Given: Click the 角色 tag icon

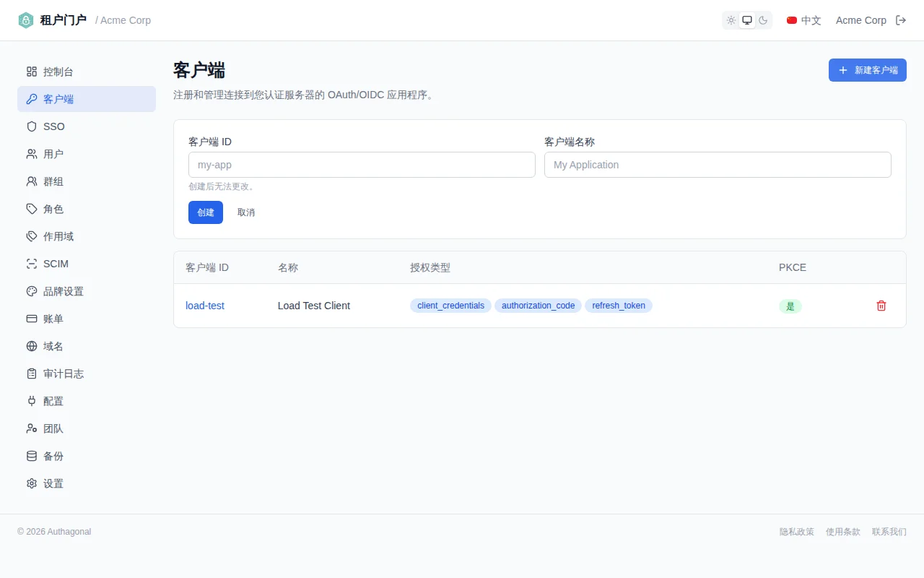Looking at the screenshot, I should tap(32, 209).
